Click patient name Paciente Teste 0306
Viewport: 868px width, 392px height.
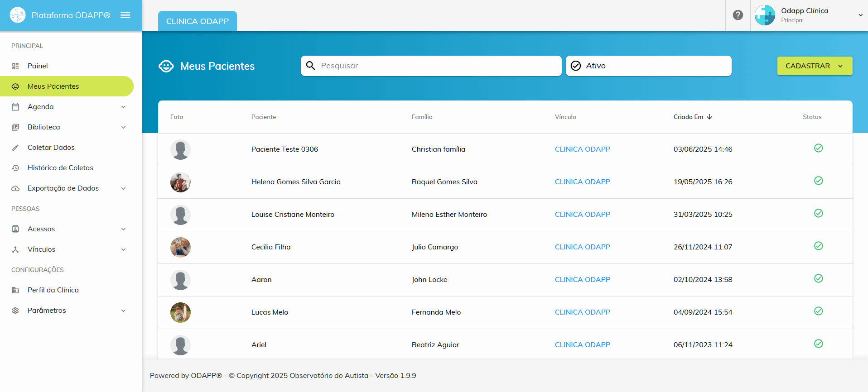tap(285, 149)
